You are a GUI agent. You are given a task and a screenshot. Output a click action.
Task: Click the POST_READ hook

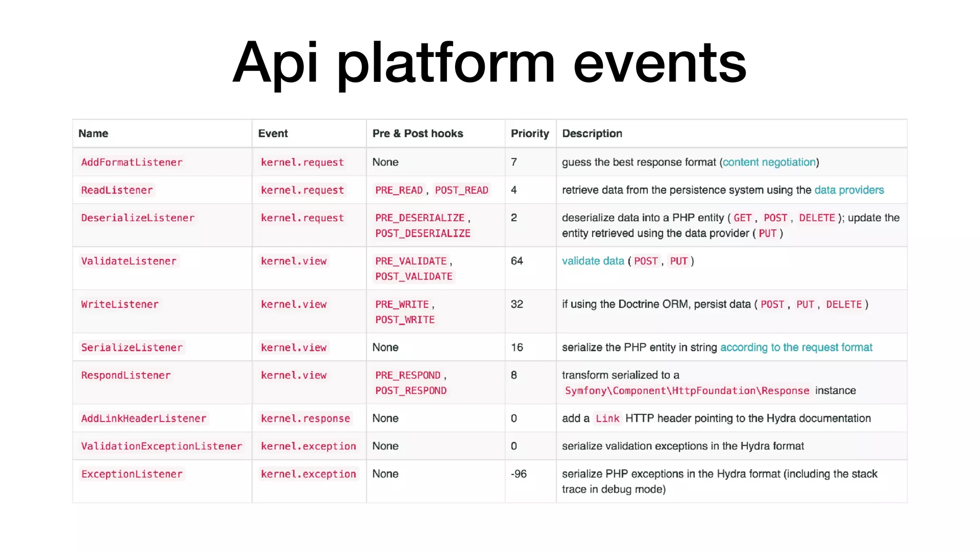coord(461,190)
